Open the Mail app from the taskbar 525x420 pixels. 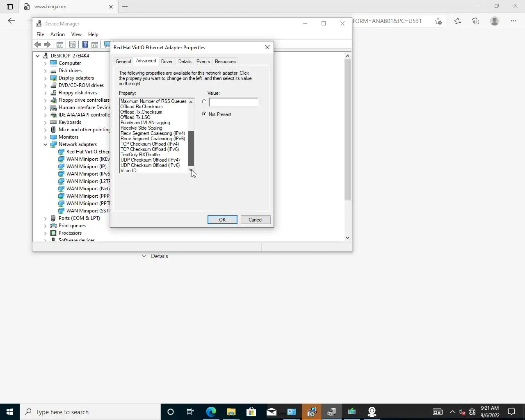pos(272,412)
